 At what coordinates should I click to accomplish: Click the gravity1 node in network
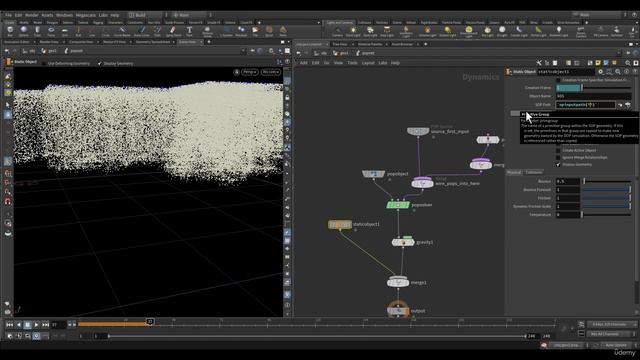click(x=403, y=242)
